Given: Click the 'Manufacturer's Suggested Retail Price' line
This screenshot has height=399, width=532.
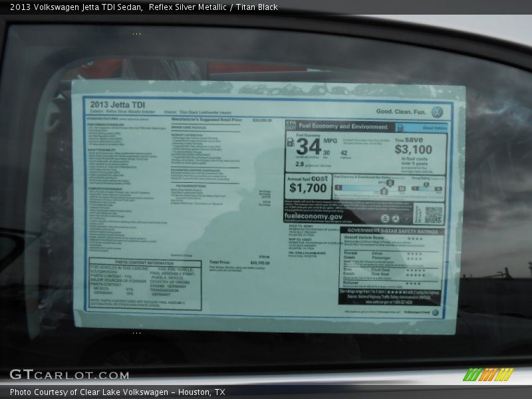Looking at the screenshot, I should (221, 120).
